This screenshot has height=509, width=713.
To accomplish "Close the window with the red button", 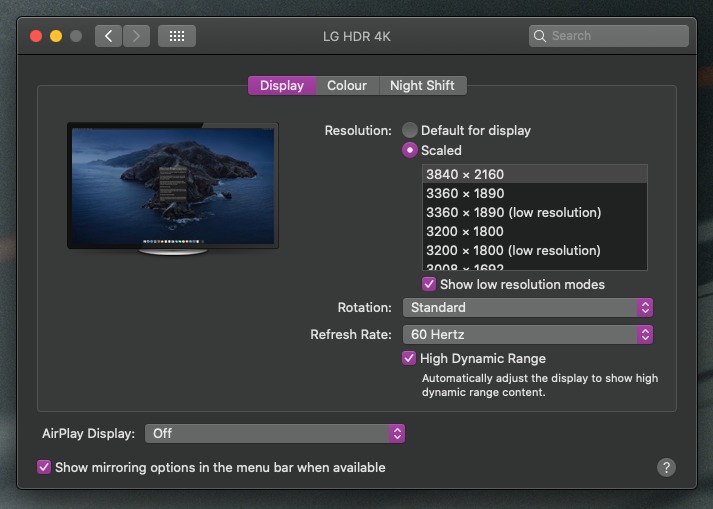I will tap(36, 36).
